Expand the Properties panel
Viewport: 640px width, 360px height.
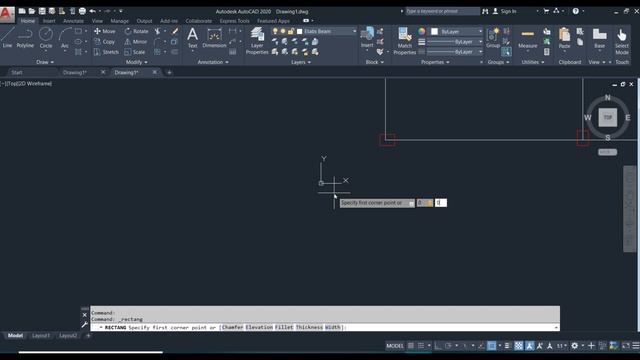pos(435,62)
